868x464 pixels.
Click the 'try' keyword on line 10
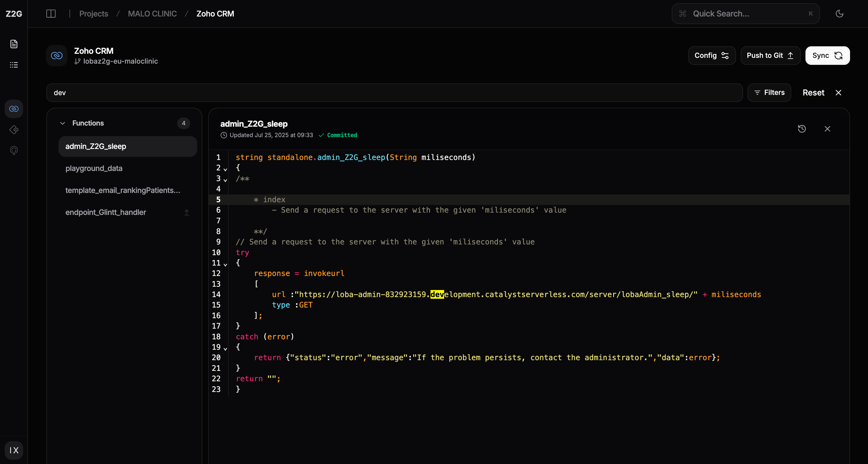tap(242, 253)
